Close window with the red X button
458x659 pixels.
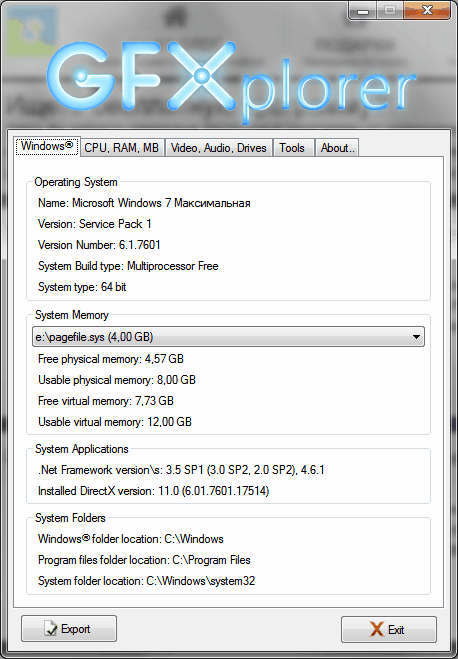click(x=427, y=11)
